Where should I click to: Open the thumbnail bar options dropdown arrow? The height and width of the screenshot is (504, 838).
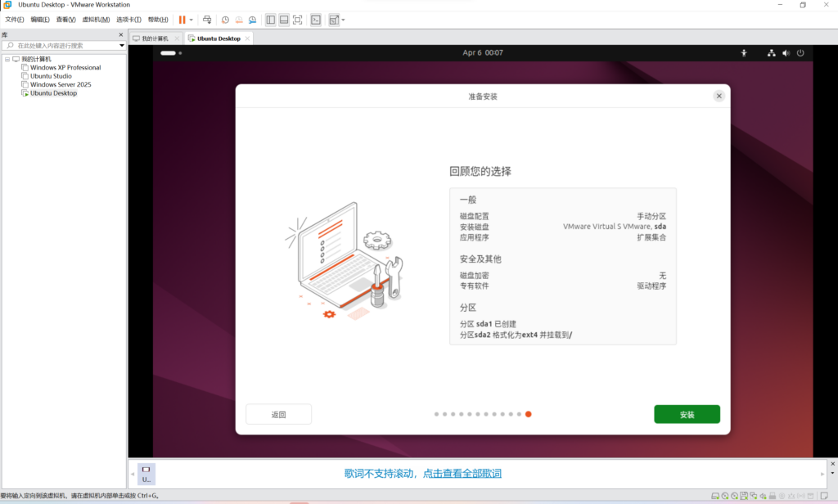click(x=832, y=473)
